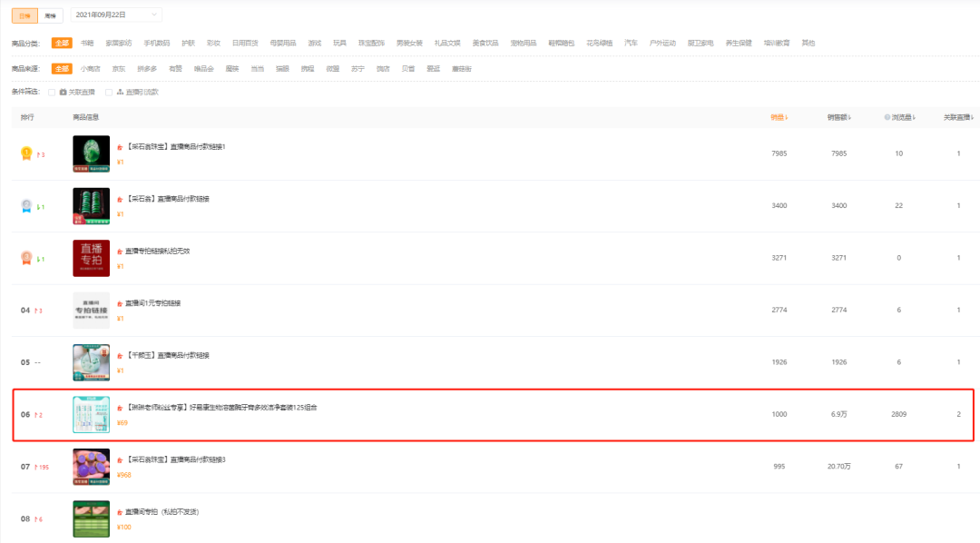Screen dimensions: 980x543
Task: Open the 2021年09月22日 date dropdown
Action: click(x=116, y=15)
